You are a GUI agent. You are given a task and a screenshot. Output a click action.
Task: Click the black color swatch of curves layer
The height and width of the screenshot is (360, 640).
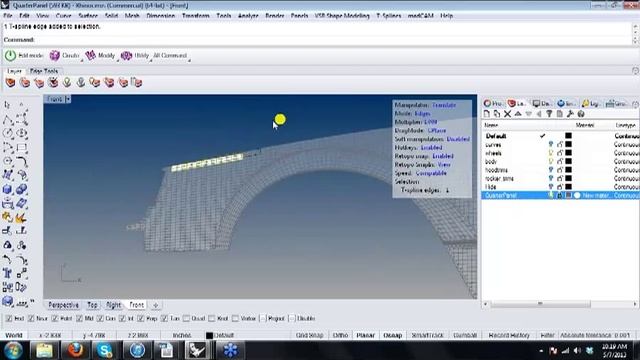tap(569, 144)
